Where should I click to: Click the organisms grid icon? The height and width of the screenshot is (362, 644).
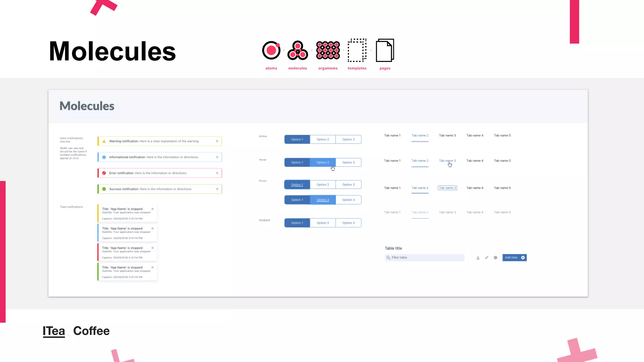328,50
